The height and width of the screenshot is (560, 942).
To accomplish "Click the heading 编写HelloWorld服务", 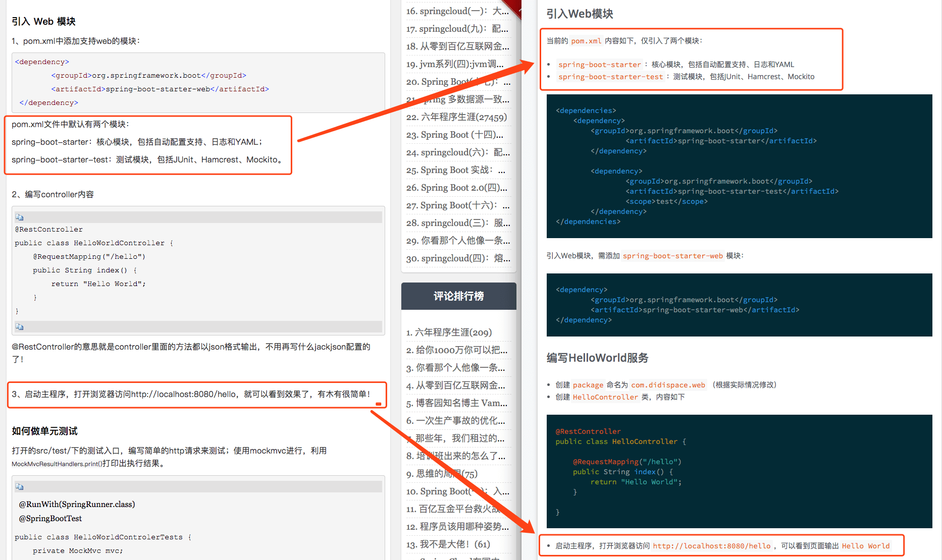I will [x=597, y=358].
